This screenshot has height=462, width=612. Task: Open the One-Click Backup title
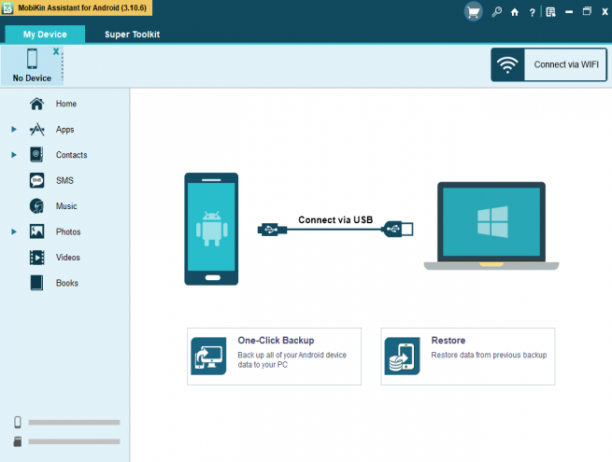tap(276, 340)
